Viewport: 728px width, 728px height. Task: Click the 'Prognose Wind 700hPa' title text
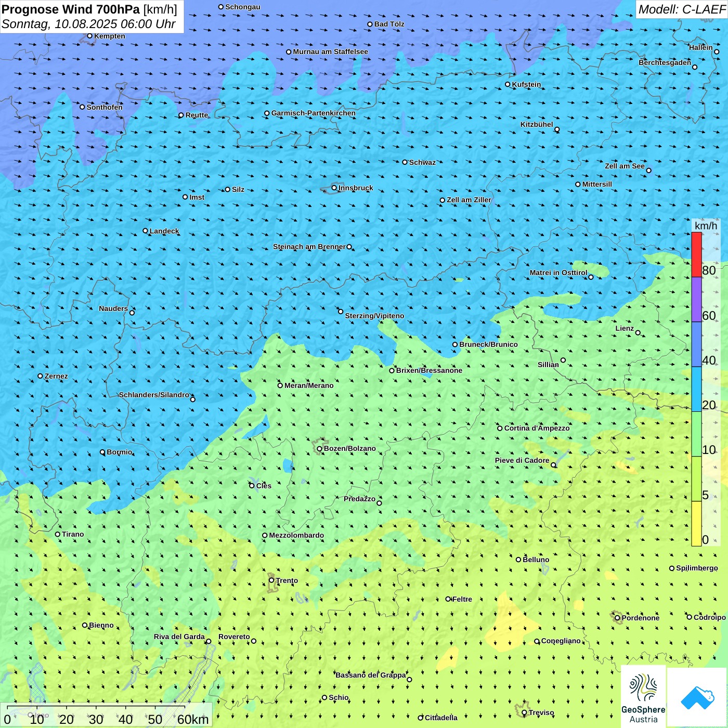(71, 9)
